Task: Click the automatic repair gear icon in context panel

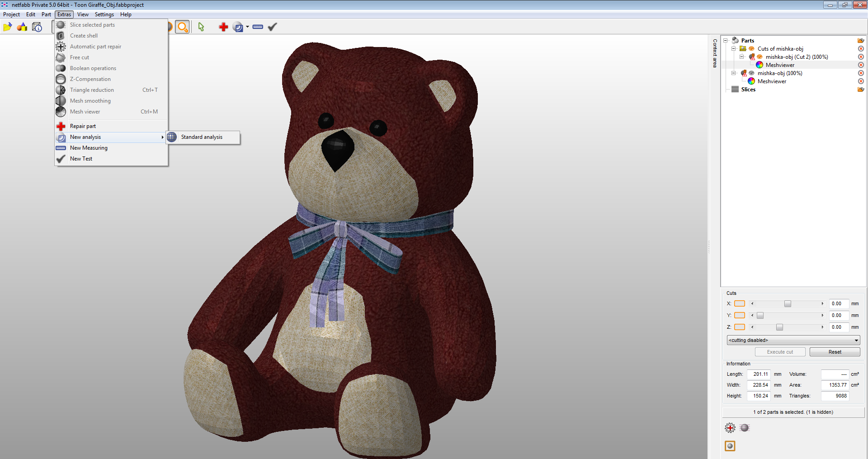Action: [730, 428]
